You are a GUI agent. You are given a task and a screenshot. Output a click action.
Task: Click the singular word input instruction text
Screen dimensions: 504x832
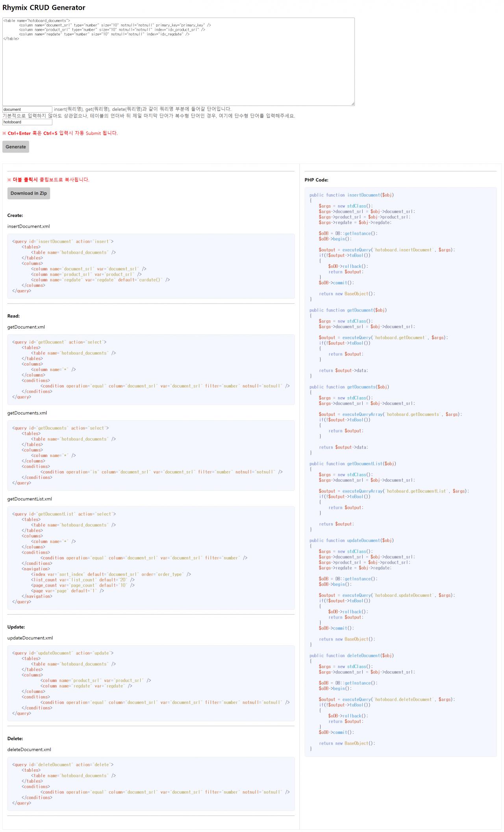tap(149, 116)
